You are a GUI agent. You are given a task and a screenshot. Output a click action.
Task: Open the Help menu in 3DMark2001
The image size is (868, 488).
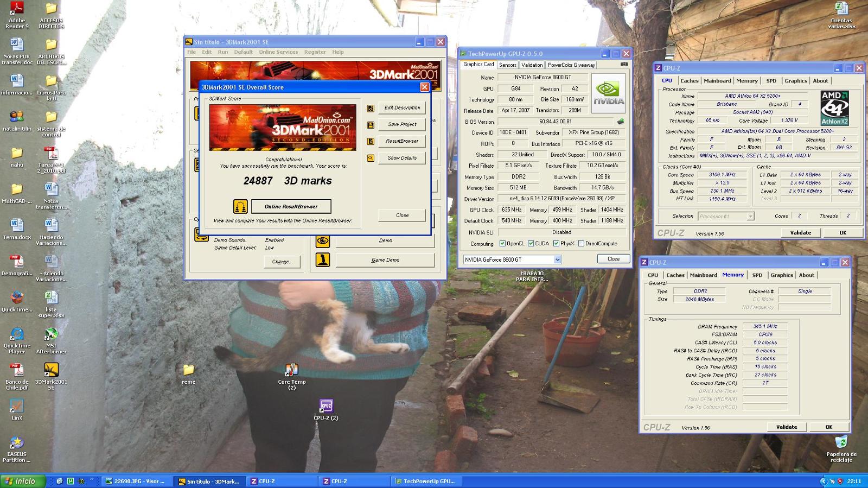(338, 52)
